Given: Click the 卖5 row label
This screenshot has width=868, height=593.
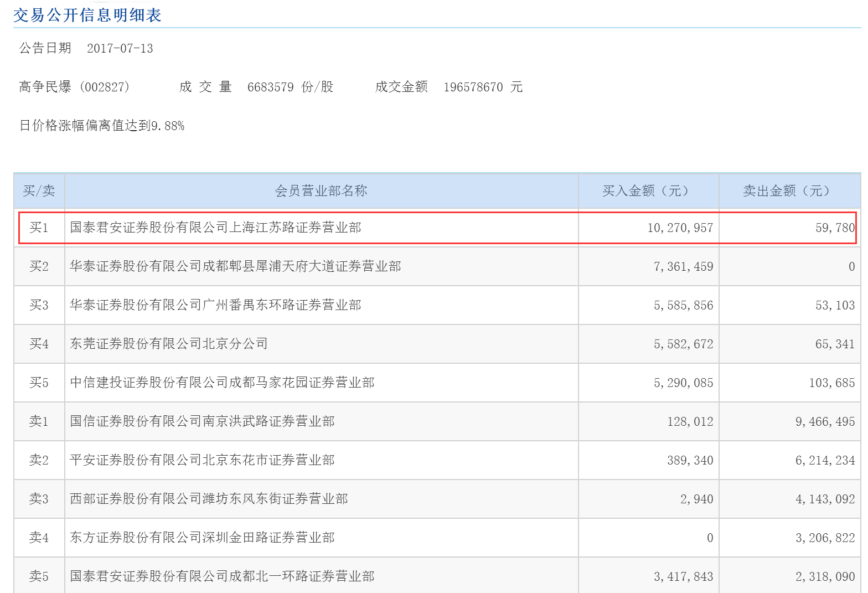Looking at the screenshot, I should [39, 576].
